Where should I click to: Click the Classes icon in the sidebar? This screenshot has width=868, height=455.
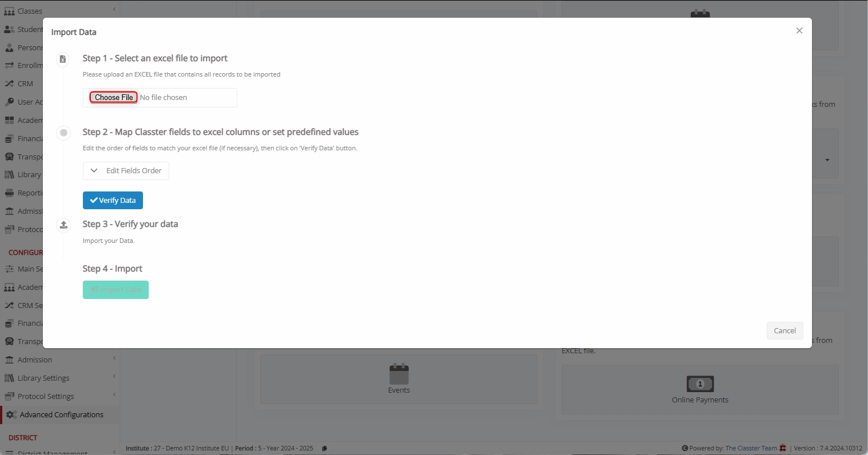[x=9, y=11]
